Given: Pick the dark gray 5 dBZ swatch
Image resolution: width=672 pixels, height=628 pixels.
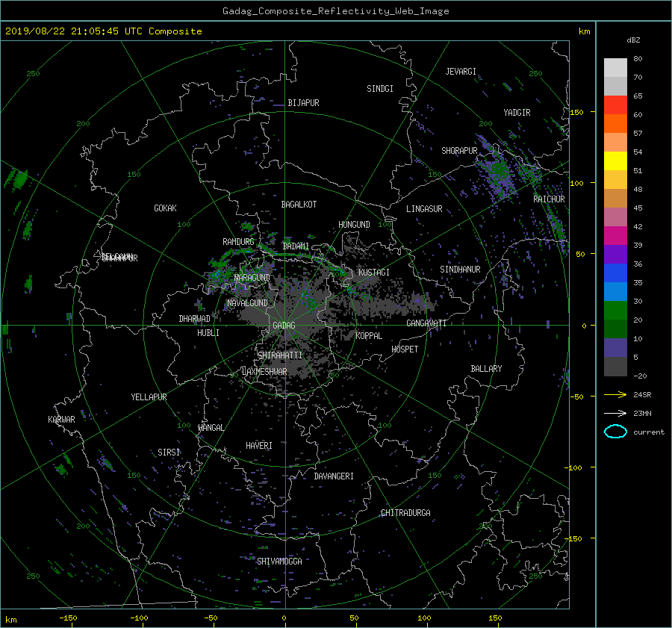Looking at the screenshot, I should tap(615, 367).
